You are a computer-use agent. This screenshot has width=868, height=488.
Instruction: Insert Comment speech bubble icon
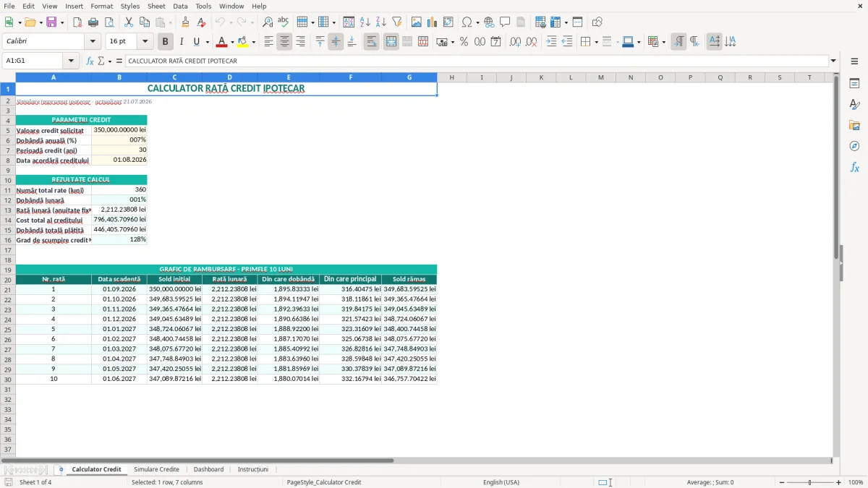click(x=505, y=22)
